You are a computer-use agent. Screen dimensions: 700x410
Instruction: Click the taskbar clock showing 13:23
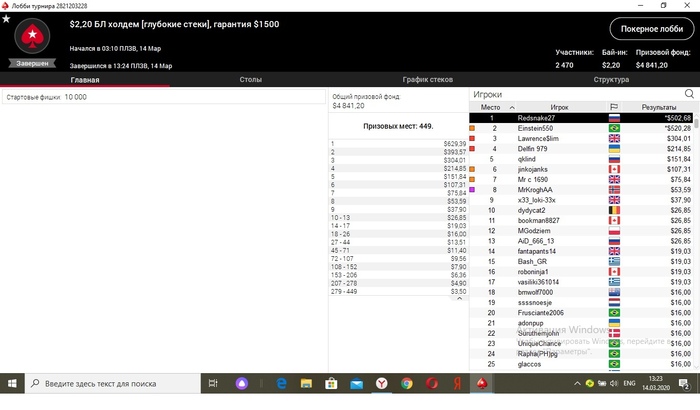[656, 384]
